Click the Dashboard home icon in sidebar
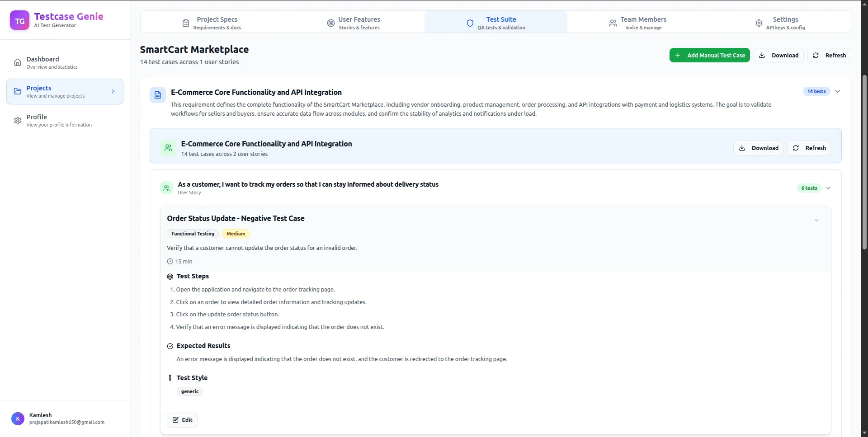Image resolution: width=868 pixels, height=437 pixels. 18,62
